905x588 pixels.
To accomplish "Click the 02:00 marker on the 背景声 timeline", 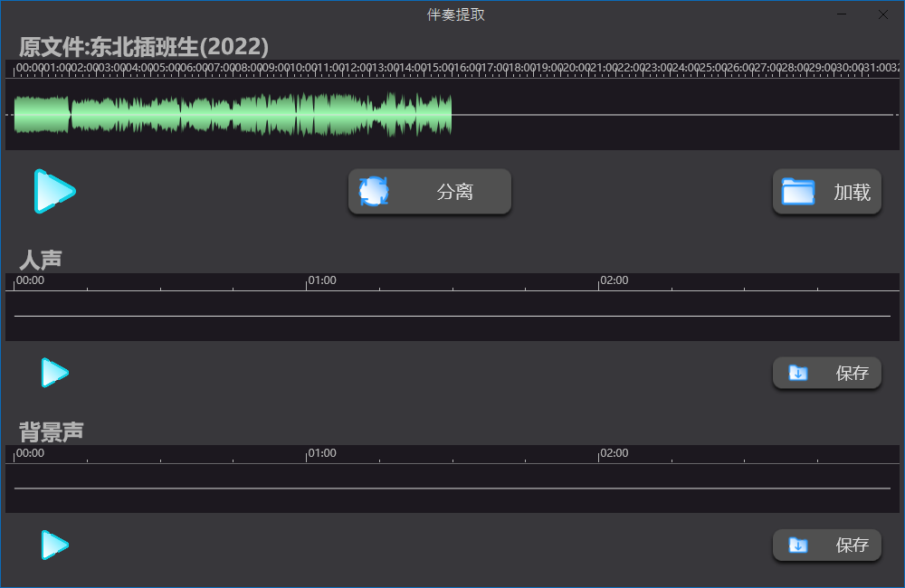I will [614, 453].
